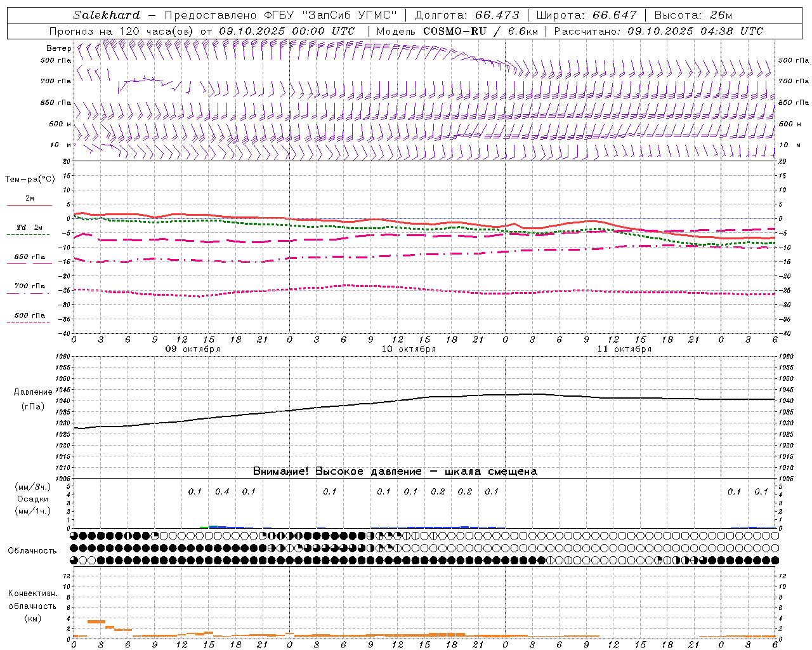The image size is (812, 650).
Task: Click the 'Осадки' precipitation label
Action: (x=33, y=500)
